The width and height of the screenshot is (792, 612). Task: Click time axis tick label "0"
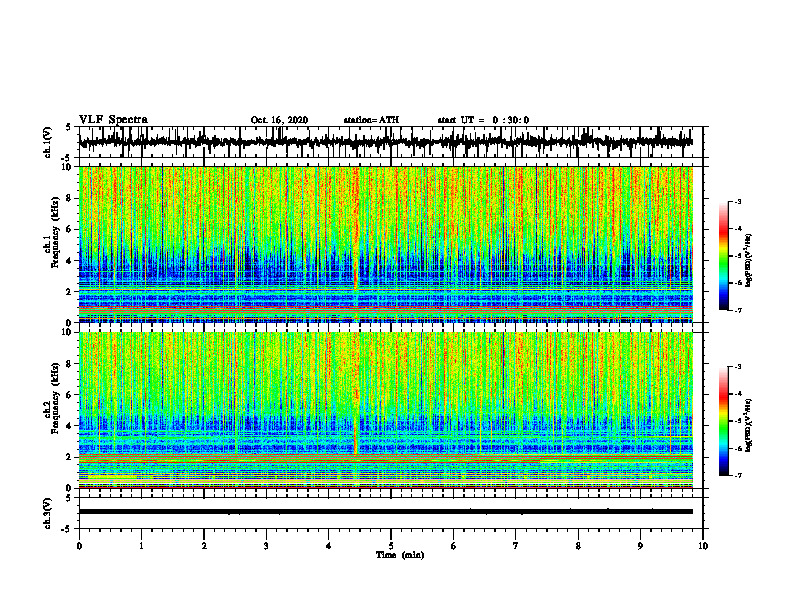click(x=79, y=546)
